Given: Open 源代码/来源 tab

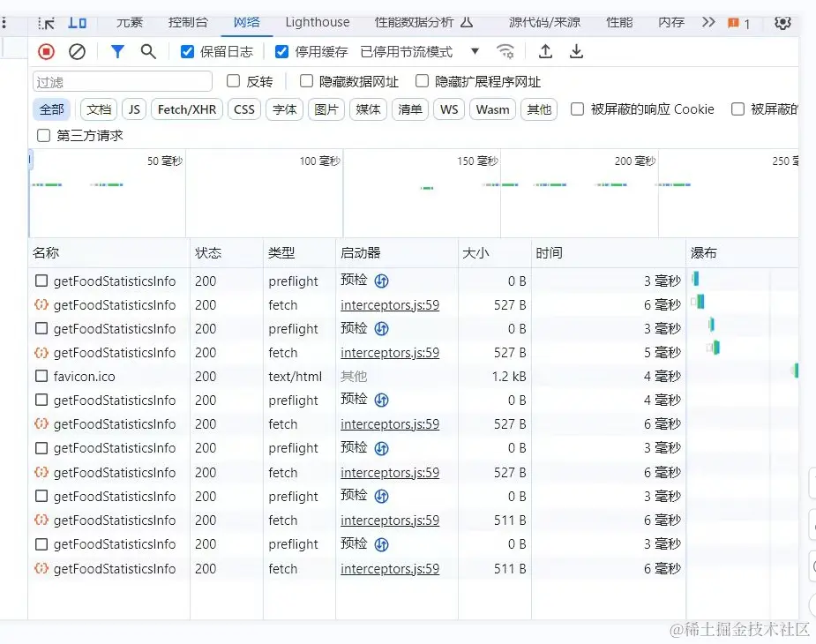Looking at the screenshot, I should pos(544,22).
